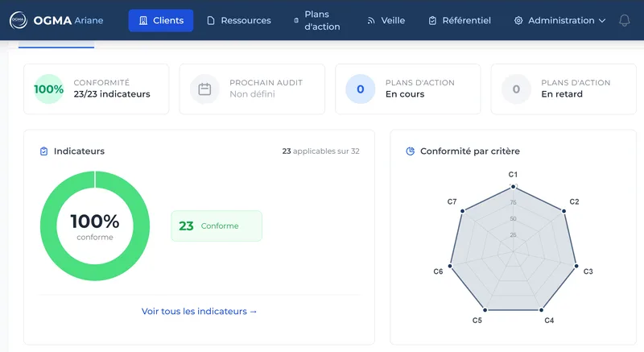This screenshot has width=644, height=352.
Task: Click the Indicateurs panel heading
Action: pyautogui.click(x=79, y=151)
